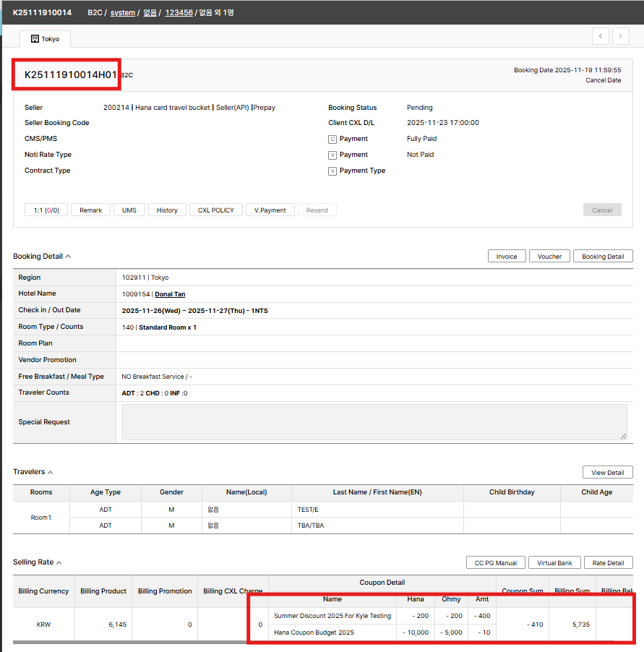Image resolution: width=644 pixels, height=652 pixels.
Task: Click the previous booking arrow button
Action: 600,36
